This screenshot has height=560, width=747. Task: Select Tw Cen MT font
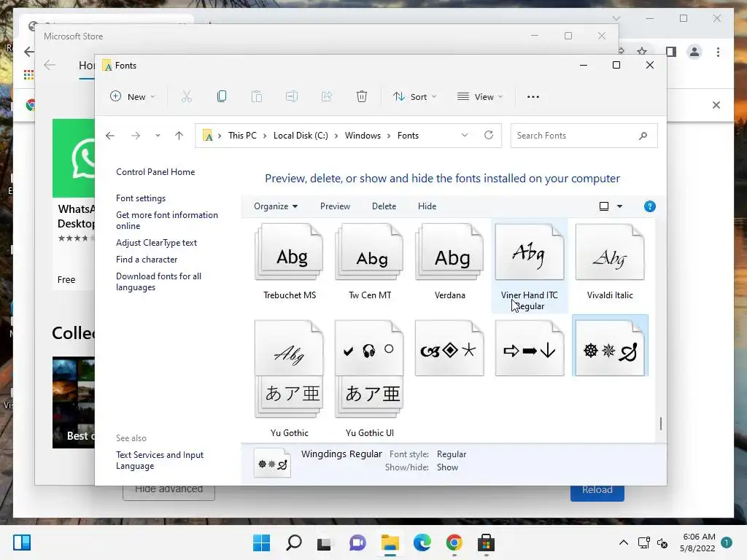370,262
